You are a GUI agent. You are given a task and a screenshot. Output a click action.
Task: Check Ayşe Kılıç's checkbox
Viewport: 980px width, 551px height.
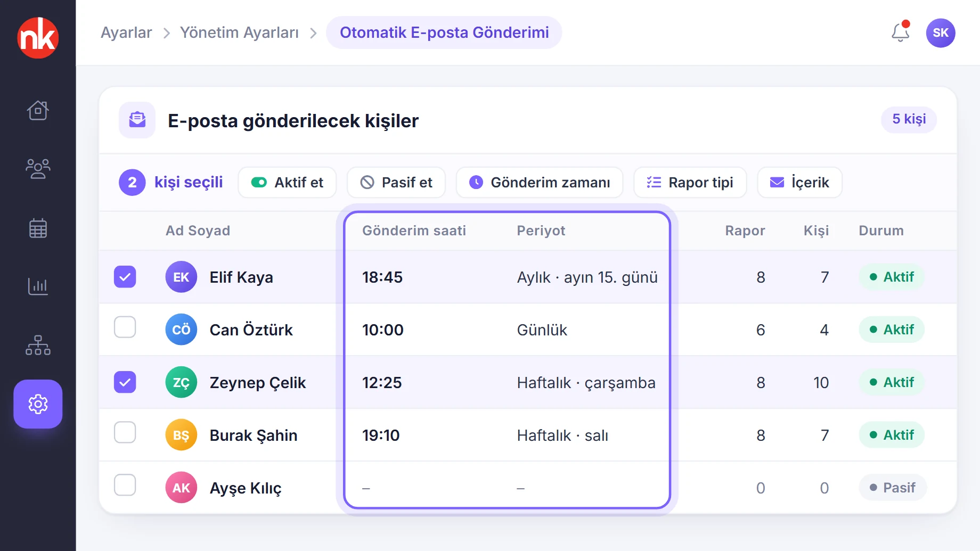coord(125,485)
